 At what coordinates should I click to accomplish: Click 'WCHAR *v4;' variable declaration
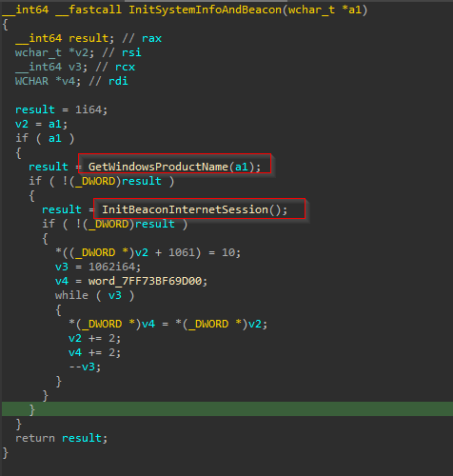tap(48, 81)
